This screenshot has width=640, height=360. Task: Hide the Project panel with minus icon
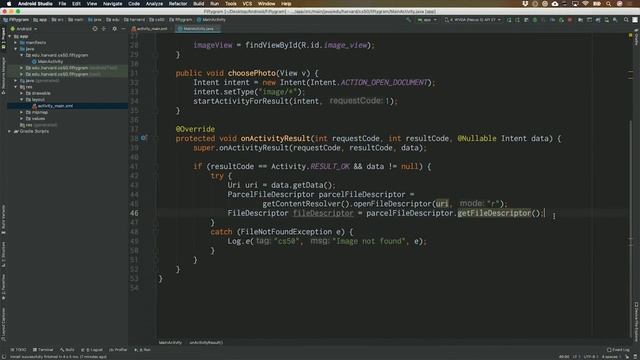tap(123, 29)
